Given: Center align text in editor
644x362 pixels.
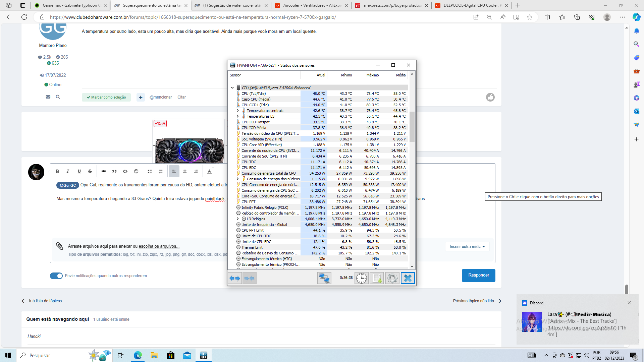Looking at the screenshot, I should pos(185,171).
